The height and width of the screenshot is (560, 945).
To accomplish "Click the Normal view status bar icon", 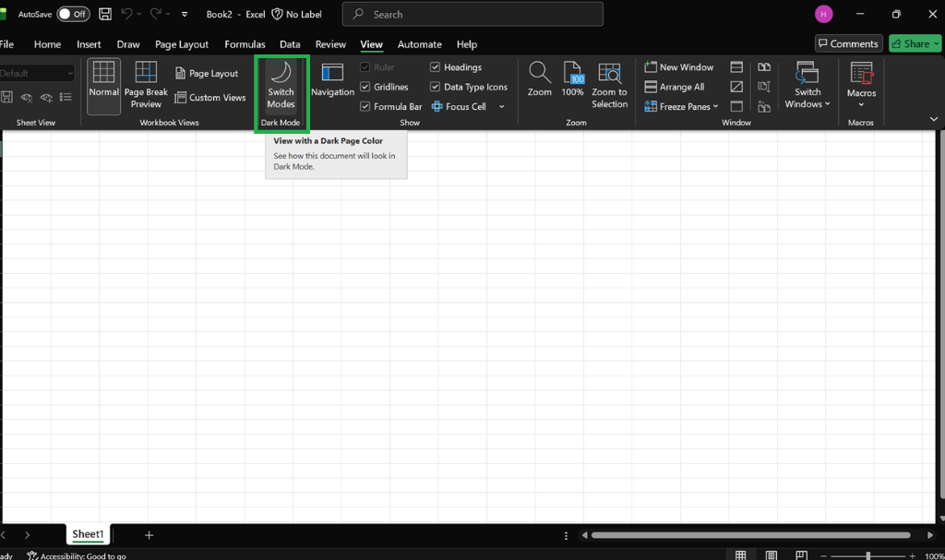I will tap(741, 555).
